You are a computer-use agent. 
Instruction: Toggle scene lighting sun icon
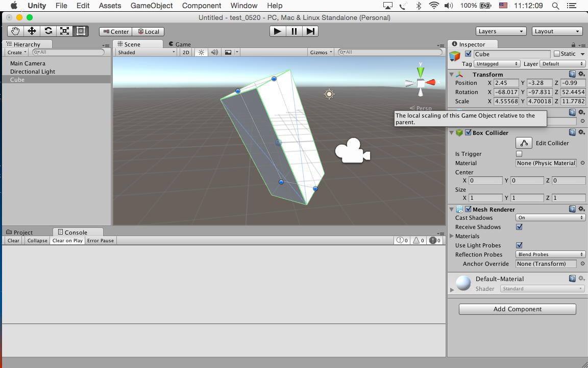201,52
